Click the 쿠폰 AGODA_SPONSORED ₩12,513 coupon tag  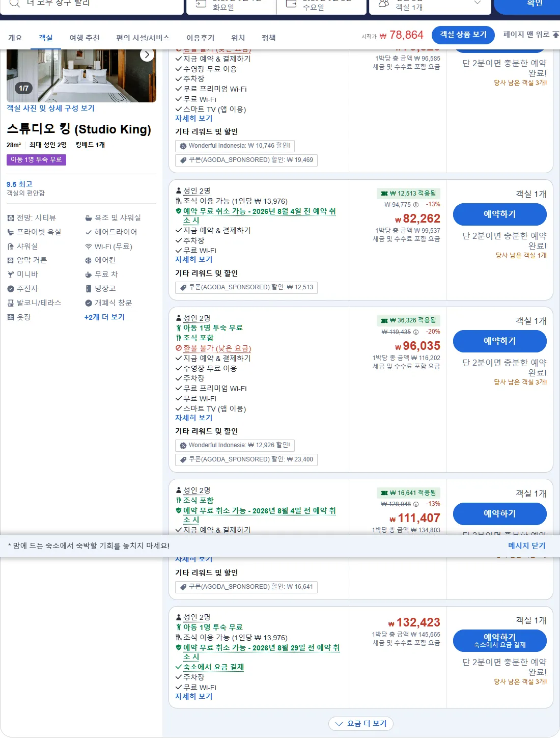(x=246, y=287)
